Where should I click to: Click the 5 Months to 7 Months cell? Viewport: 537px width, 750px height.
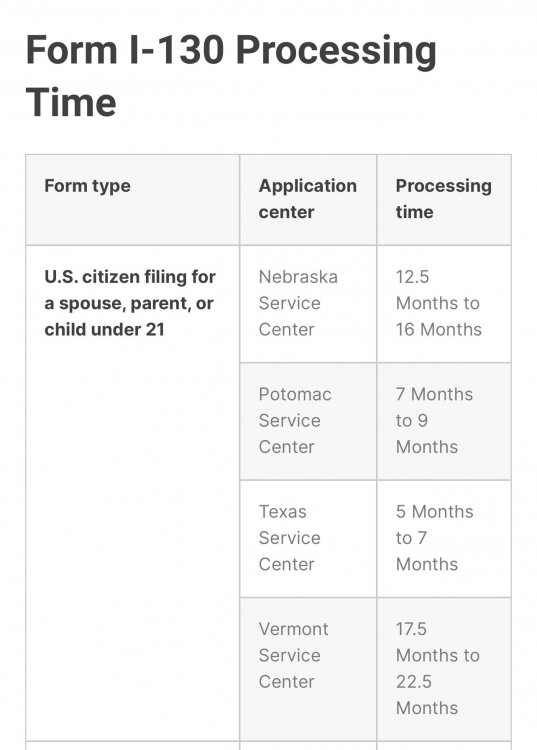pyautogui.click(x=444, y=539)
